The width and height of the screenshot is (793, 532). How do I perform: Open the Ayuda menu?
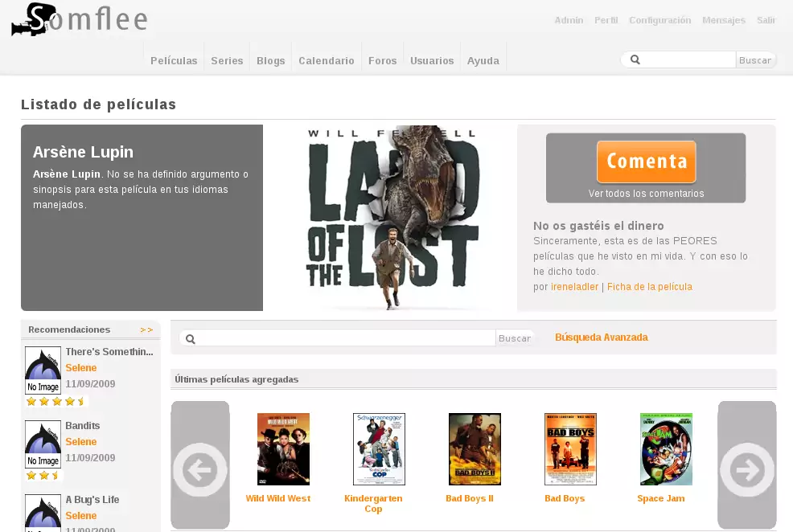tap(483, 60)
